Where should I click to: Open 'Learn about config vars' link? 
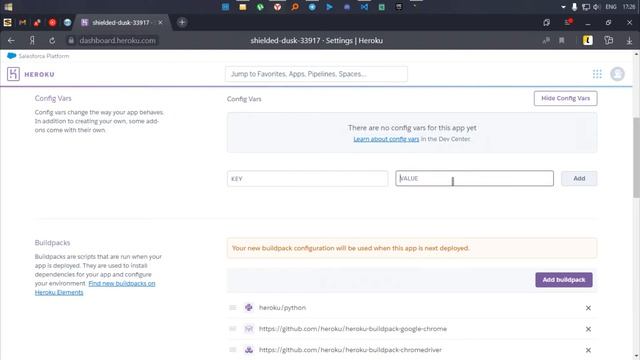tap(386, 139)
